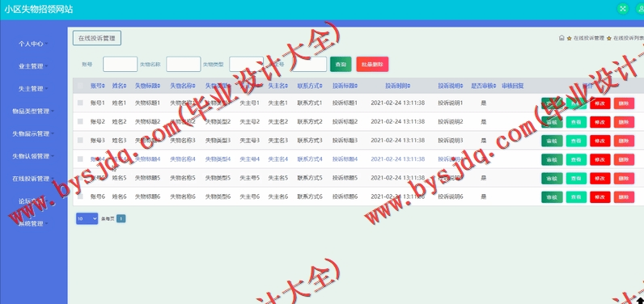
Task: Click 删除 button in 账号2 row
Action: click(624, 122)
